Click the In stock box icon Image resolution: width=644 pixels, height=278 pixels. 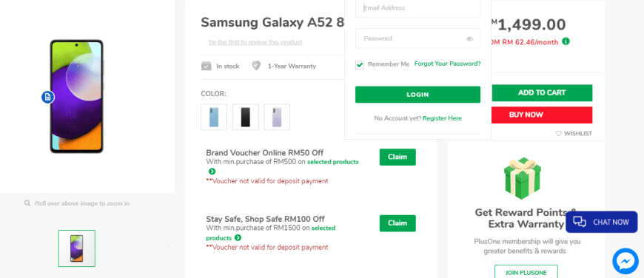tap(207, 66)
